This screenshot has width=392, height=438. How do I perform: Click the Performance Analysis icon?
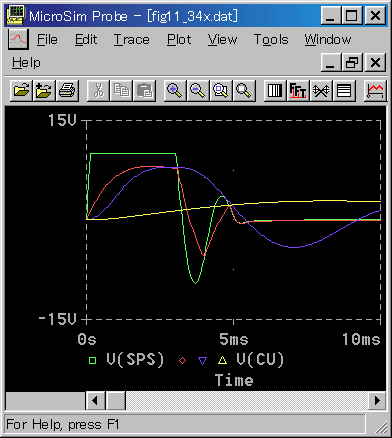click(x=321, y=90)
